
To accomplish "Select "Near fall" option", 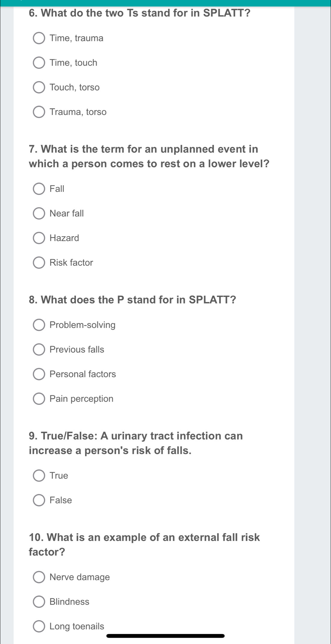I will (39, 213).
